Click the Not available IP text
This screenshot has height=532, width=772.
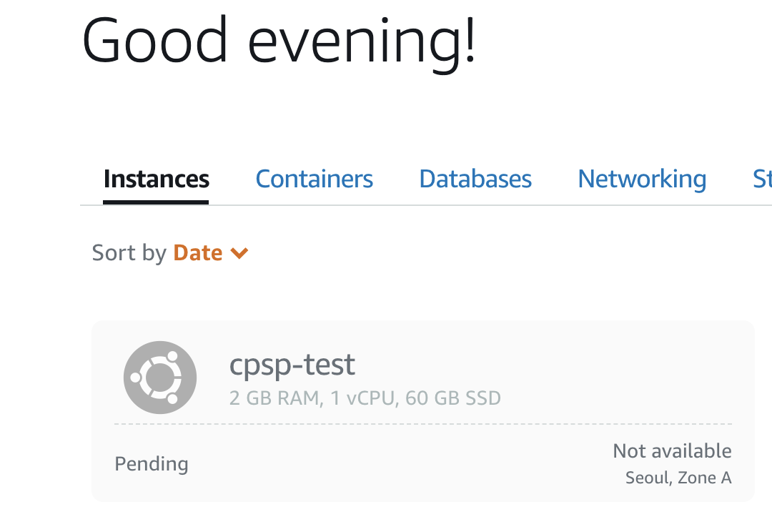(x=672, y=450)
